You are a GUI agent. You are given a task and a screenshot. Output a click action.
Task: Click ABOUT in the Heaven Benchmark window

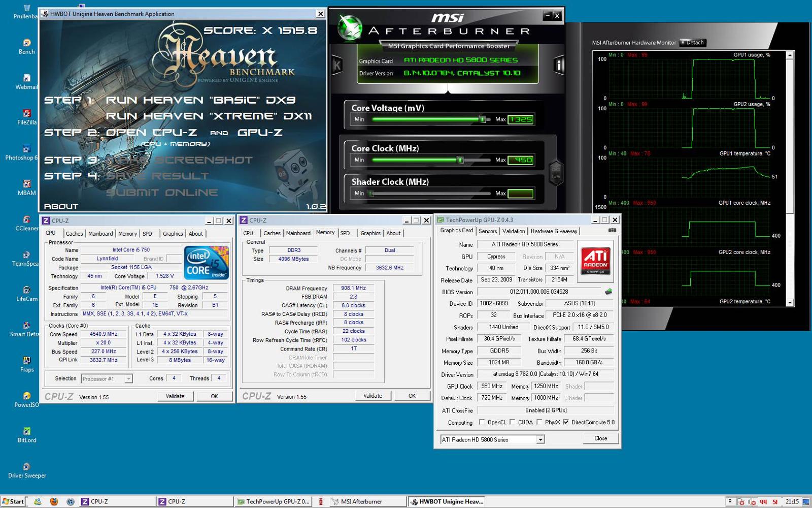click(61, 206)
